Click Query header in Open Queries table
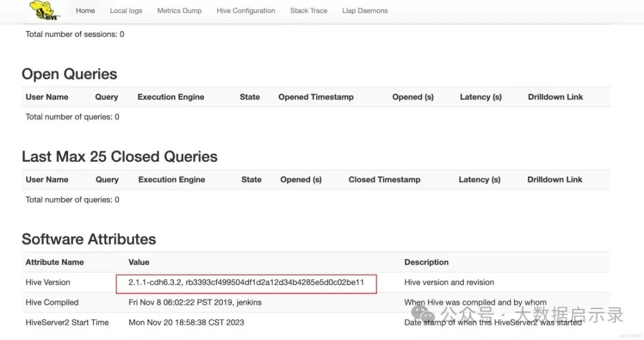Image resolution: width=644 pixels, height=340 pixels. 106,97
